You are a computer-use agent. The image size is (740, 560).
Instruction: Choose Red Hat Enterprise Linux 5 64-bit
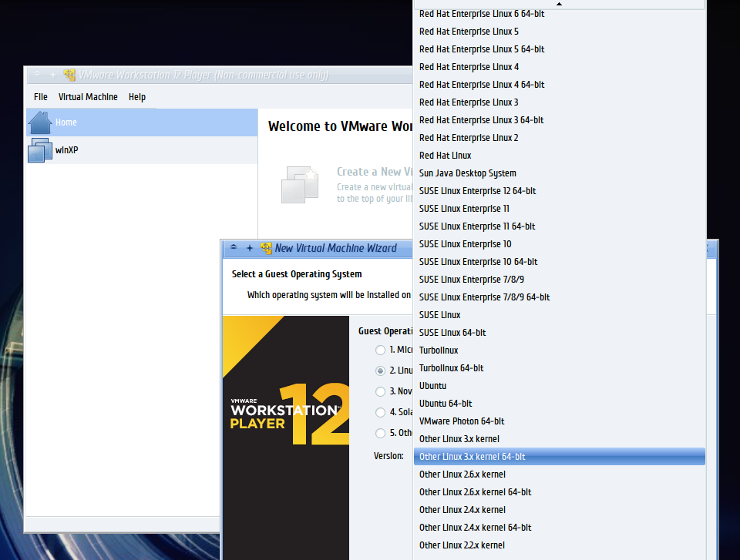(560, 49)
